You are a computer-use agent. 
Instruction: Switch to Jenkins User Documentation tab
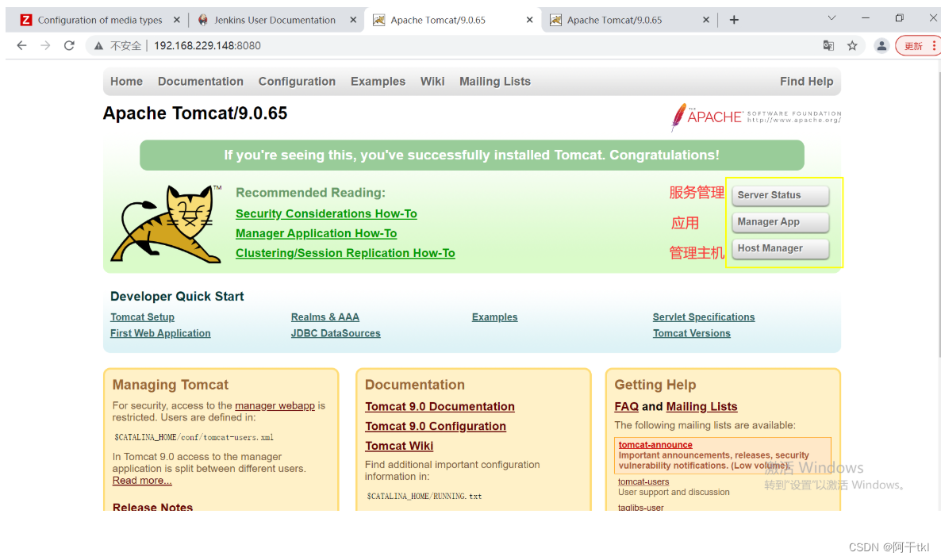[275, 20]
